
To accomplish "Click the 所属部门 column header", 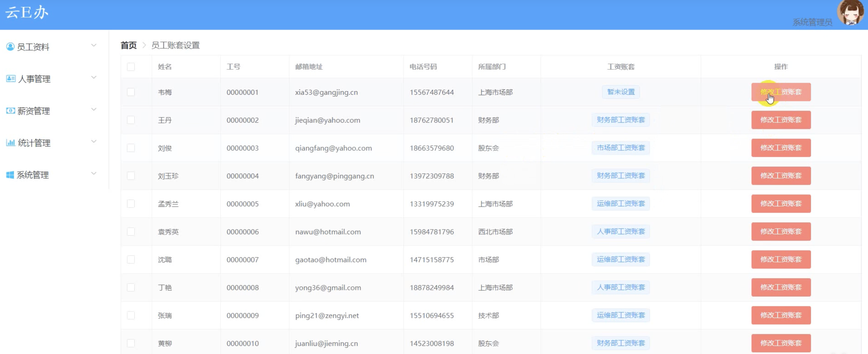I will point(492,67).
